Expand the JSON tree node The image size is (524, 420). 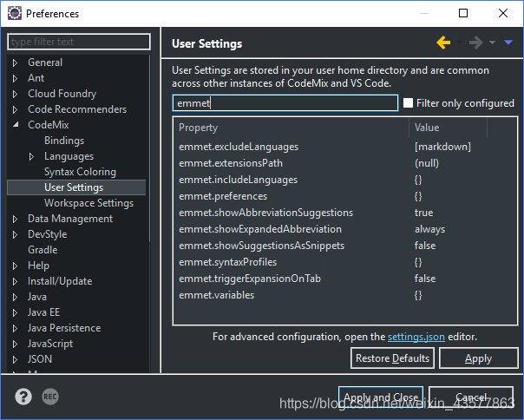15,359
